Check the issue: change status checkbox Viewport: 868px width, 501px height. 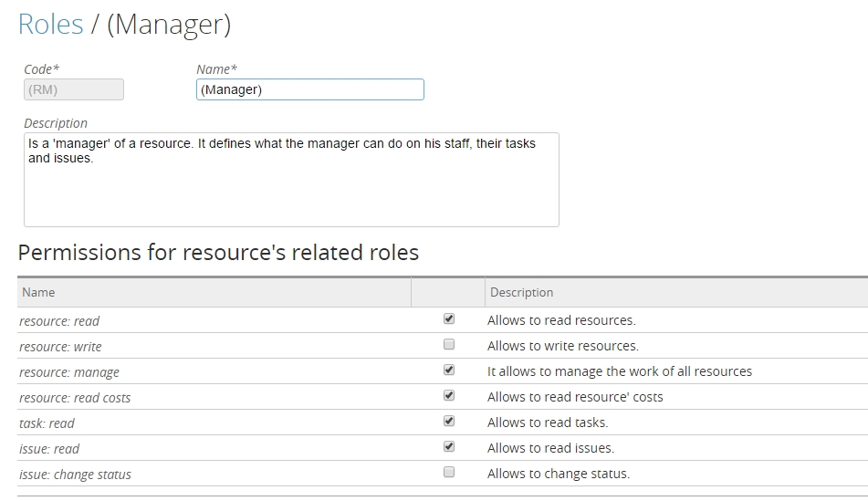(448, 473)
